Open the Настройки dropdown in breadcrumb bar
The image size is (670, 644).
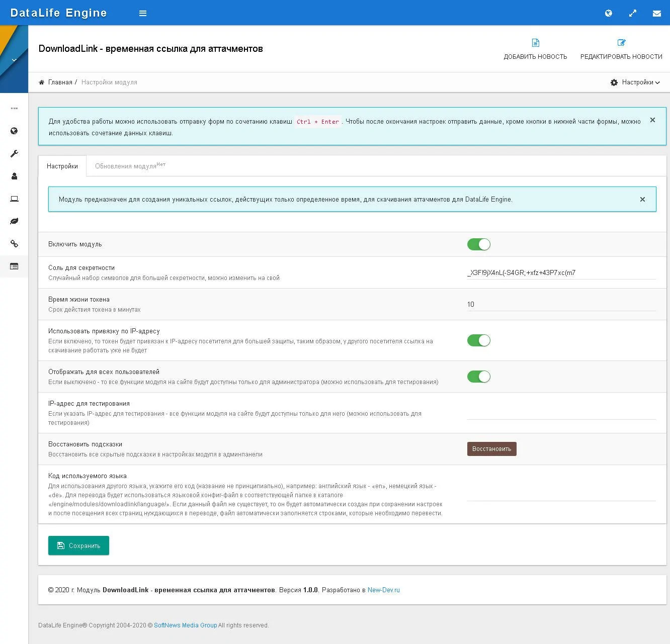coord(635,82)
